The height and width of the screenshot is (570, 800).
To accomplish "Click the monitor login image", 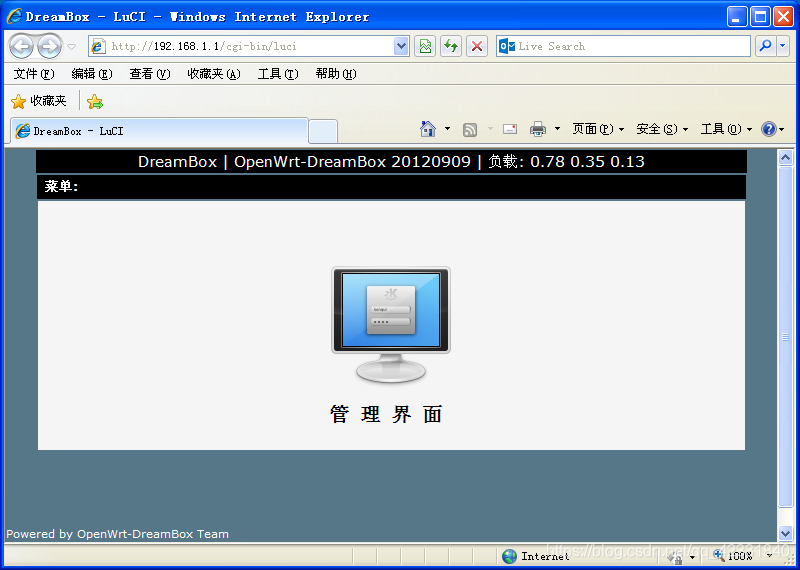I will coord(391,325).
